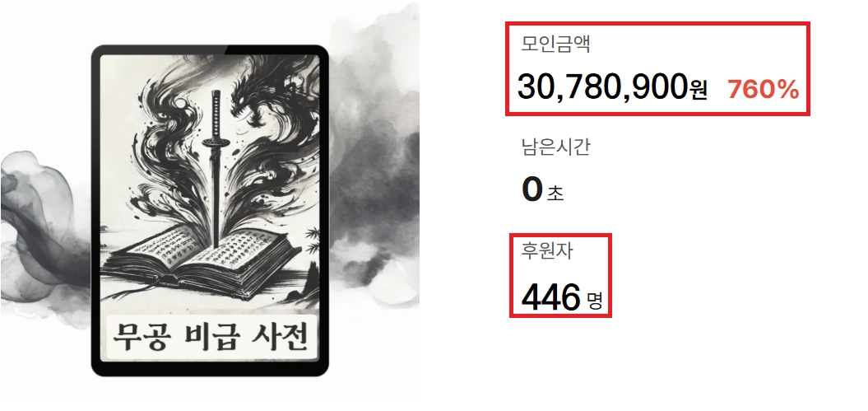Click the red 760% achievement percentage
The height and width of the screenshot is (411, 868).
(764, 89)
